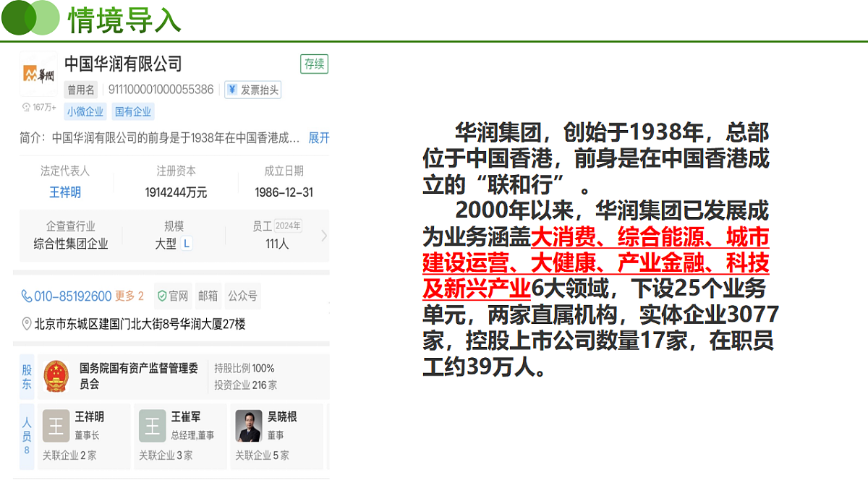This screenshot has width=868, height=488.
Task: Click the China Resources company logo
Action: coord(38,74)
